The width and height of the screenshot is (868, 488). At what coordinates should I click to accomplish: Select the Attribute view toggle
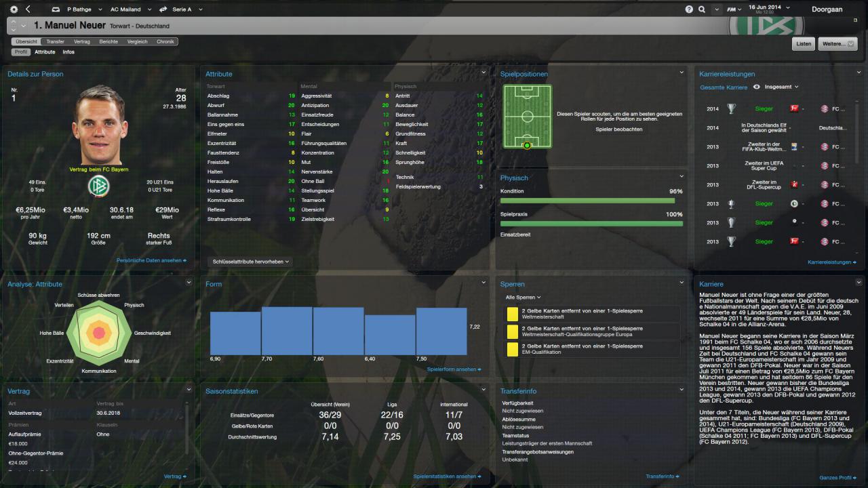(45, 52)
